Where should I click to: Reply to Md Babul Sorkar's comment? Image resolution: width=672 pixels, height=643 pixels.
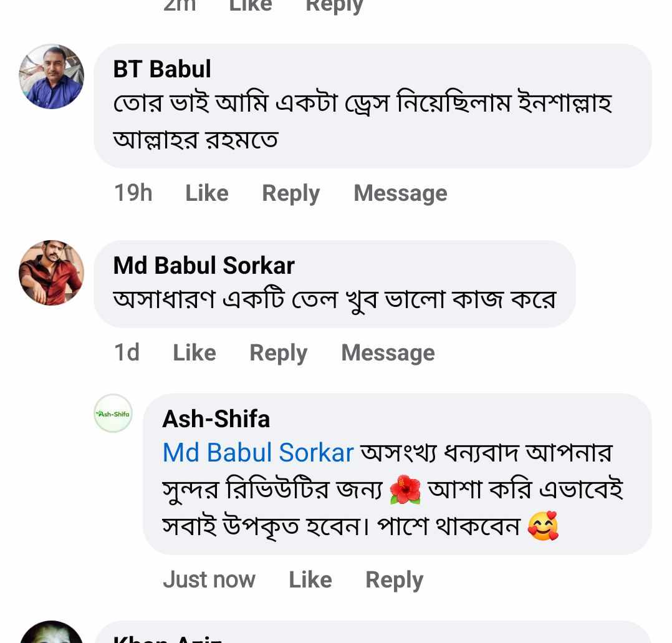tap(278, 353)
